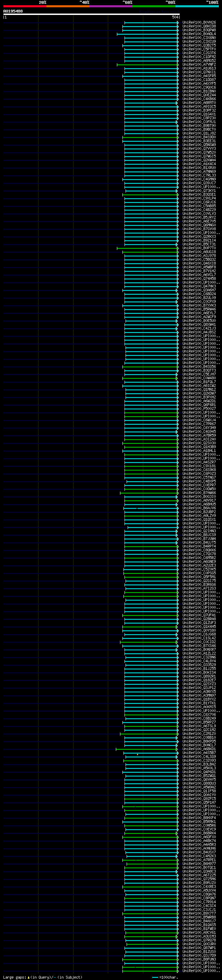Click the purple ~60% legend color bar
The image size is (222, 980).
tap(111, 6)
